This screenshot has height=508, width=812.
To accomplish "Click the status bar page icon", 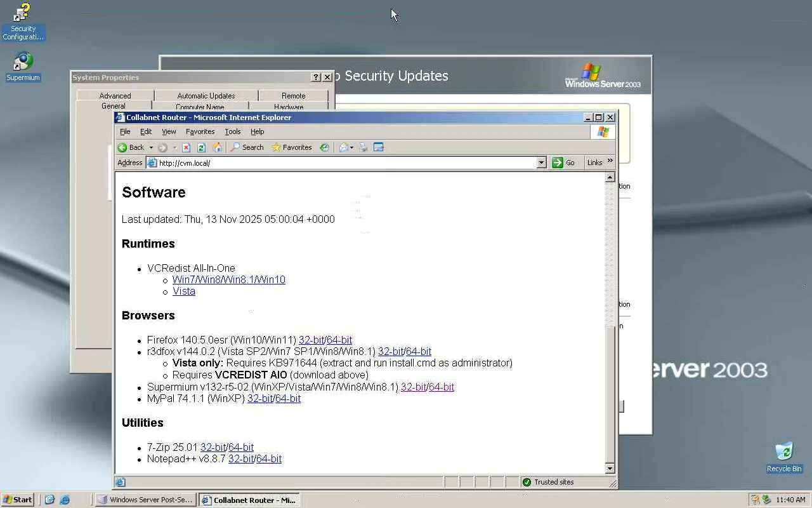I will click(x=121, y=482).
